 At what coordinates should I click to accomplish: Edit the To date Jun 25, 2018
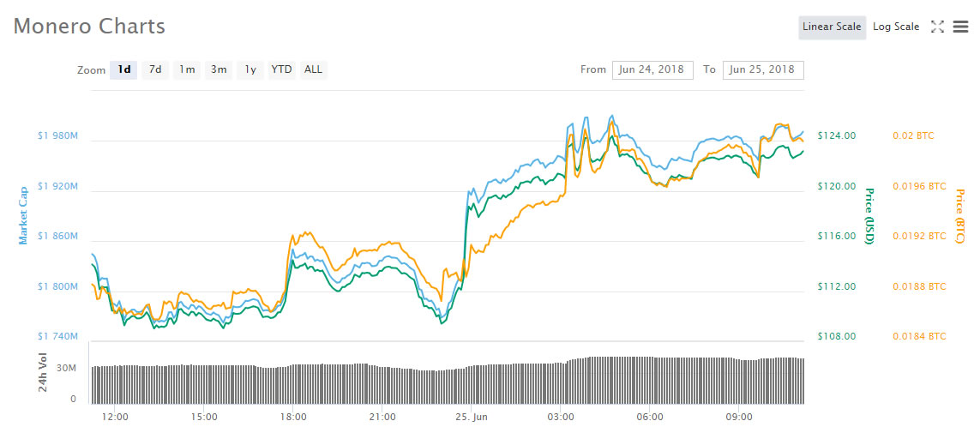point(763,70)
